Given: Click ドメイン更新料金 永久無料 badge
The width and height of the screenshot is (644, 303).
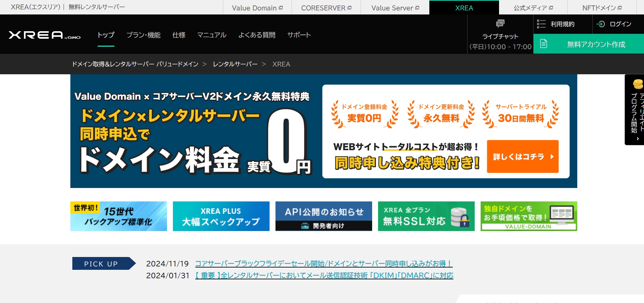Looking at the screenshot, I should [x=441, y=114].
